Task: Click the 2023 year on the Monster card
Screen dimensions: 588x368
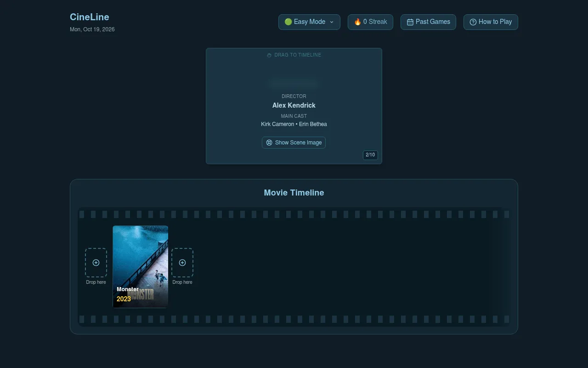Action: click(x=124, y=299)
